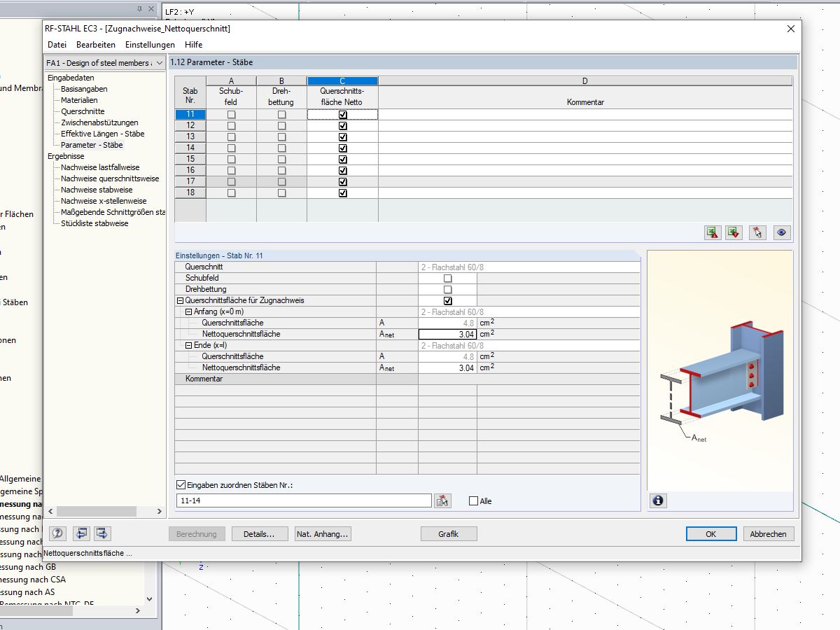The width and height of the screenshot is (840, 630).
Task: Tick the Drehbettung checkbox for Stab 12
Action: [x=282, y=125]
